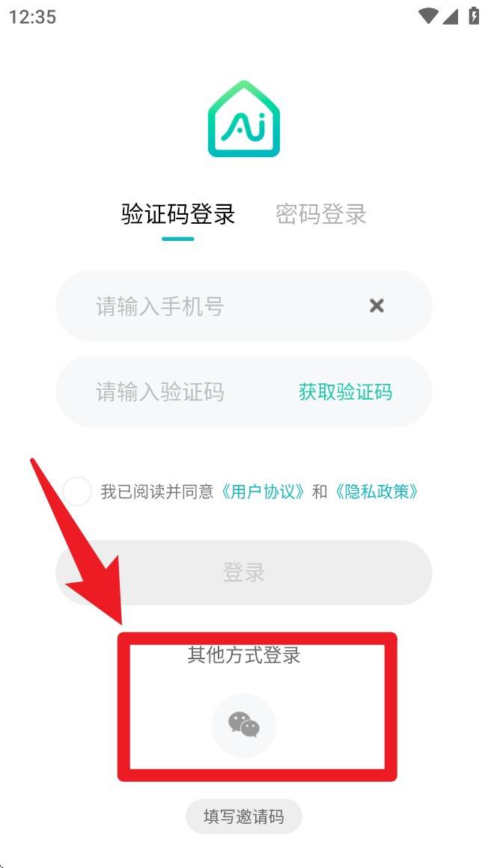Tap the cellular signal status icon
This screenshot has width=488, height=868.
coord(451,16)
